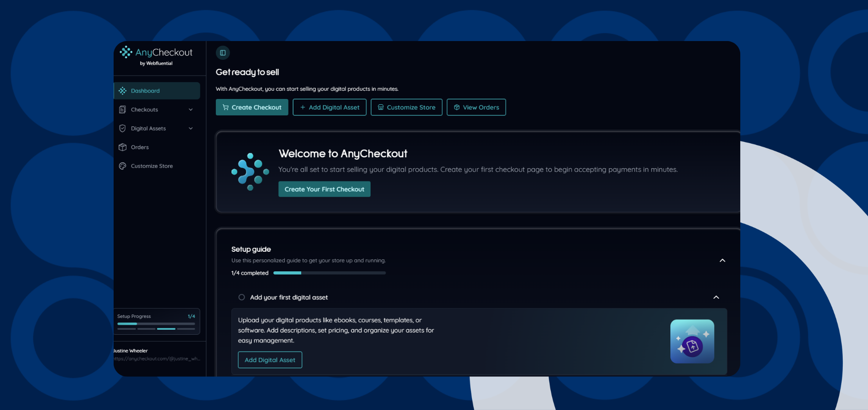Click the top Create Checkout button
The image size is (868, 410).
tap(252, 108)
